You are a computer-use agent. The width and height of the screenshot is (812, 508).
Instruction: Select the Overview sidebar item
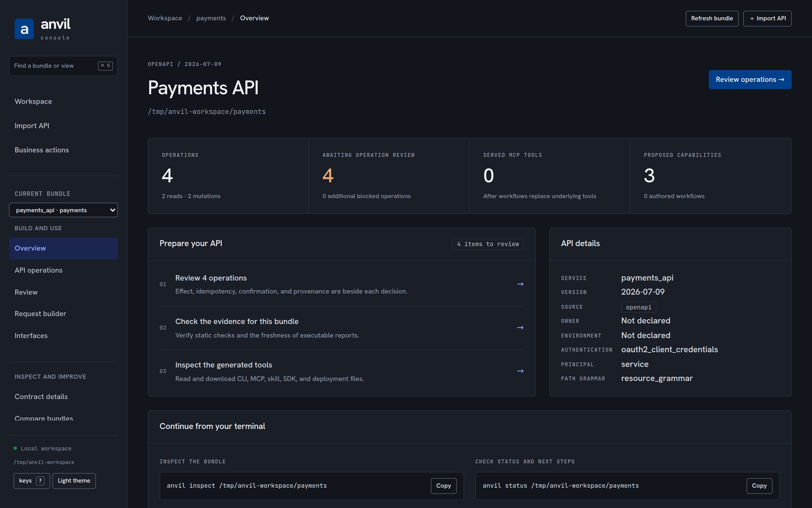[x=63, y=248]
